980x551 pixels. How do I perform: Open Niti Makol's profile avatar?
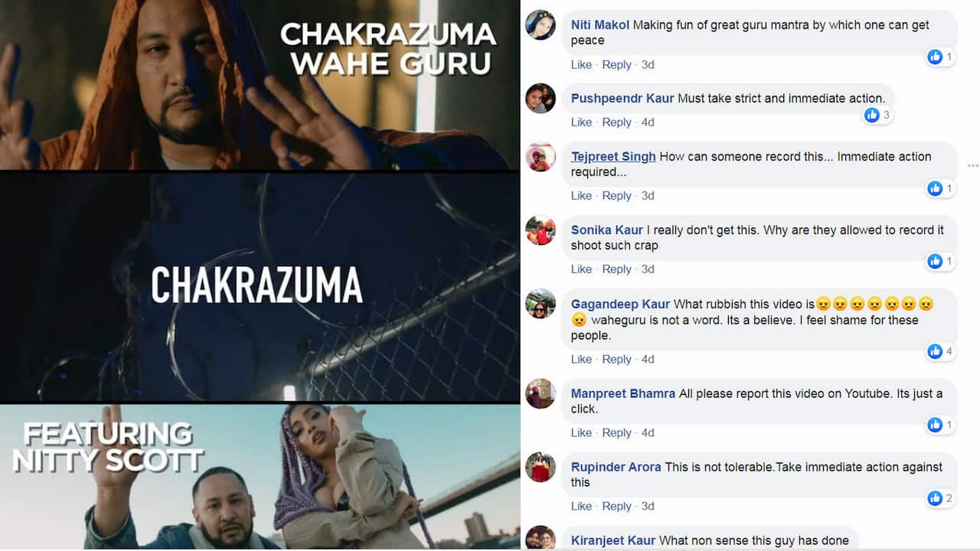tap(541, 24)
